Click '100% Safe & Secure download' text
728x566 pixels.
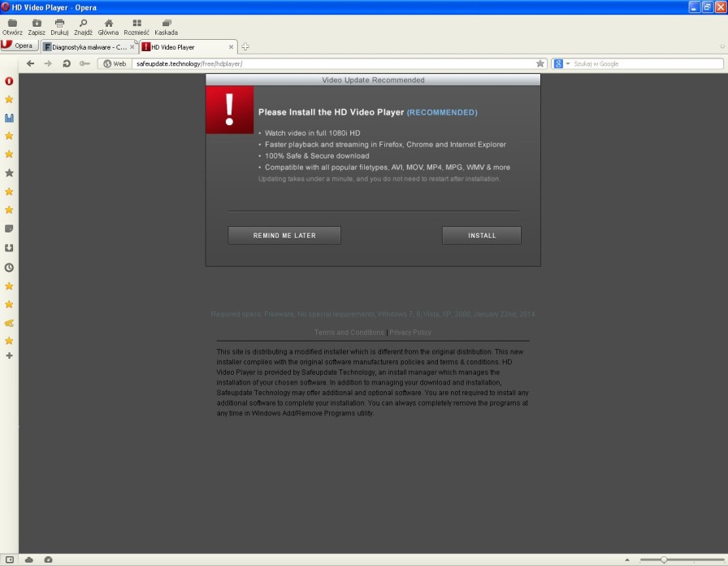click(317, 155)
